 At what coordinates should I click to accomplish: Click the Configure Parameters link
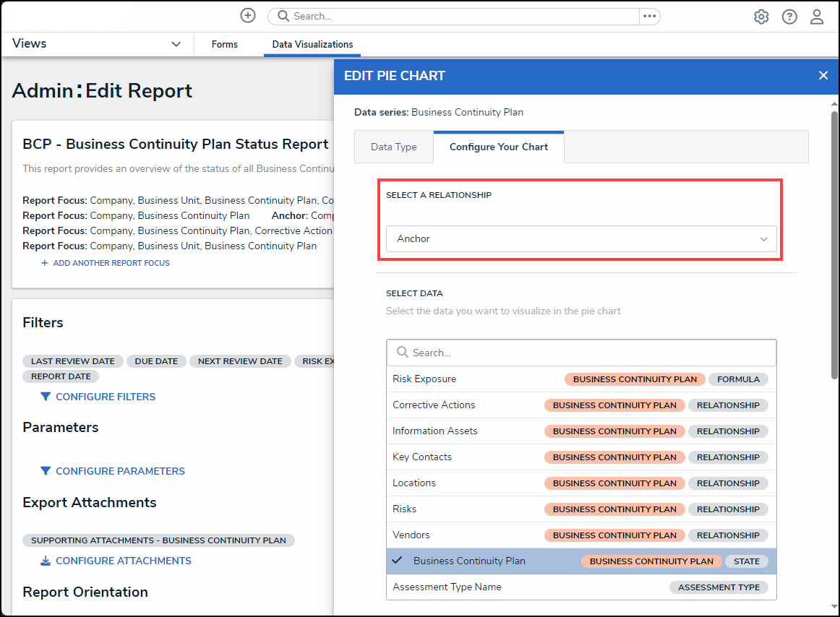tap(120, 471)
